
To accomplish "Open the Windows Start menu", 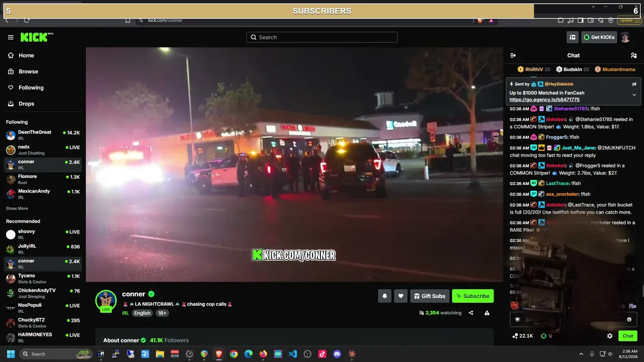I will (x=11, y=354).
